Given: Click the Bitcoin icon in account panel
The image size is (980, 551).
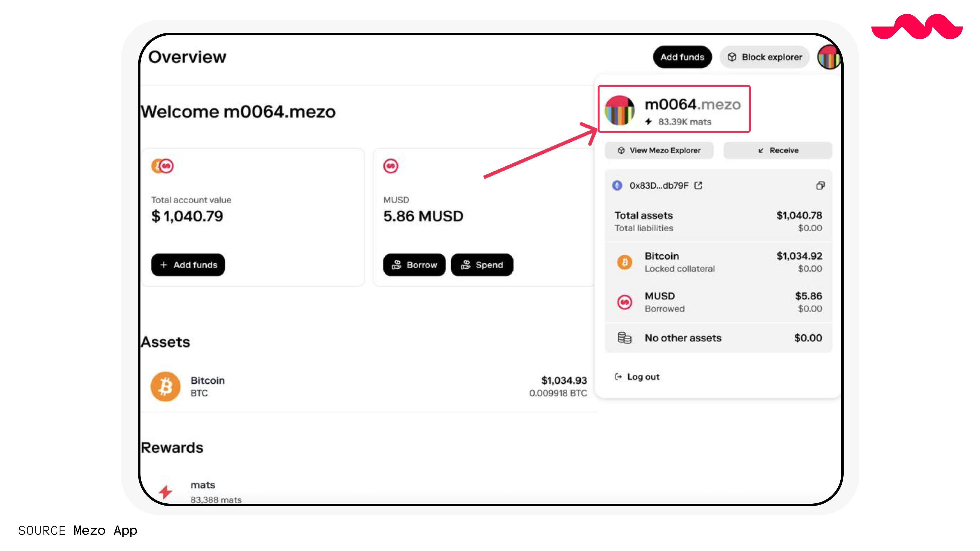Looking at the screenshot, I should pos(624,262).
